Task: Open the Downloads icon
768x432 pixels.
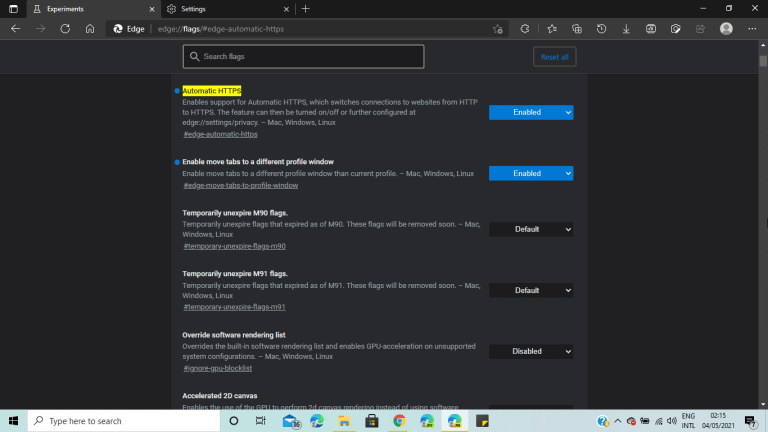Action: tap(626, 29)
